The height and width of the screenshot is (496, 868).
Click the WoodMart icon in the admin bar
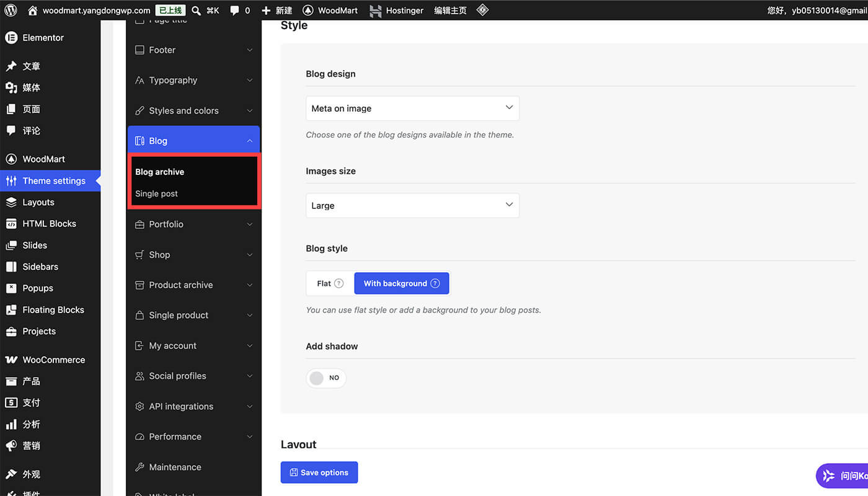308,10
